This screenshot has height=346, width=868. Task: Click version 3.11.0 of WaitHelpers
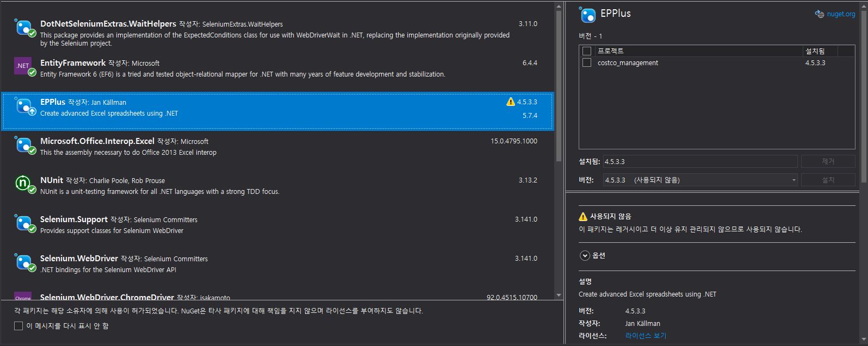pyautogui.click(x=528, y=24)
